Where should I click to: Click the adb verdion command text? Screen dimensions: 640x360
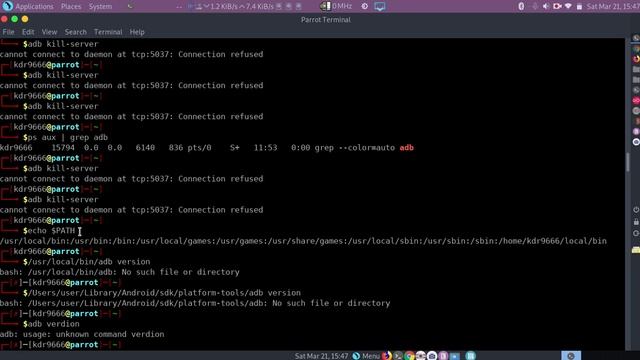(51, 324)
